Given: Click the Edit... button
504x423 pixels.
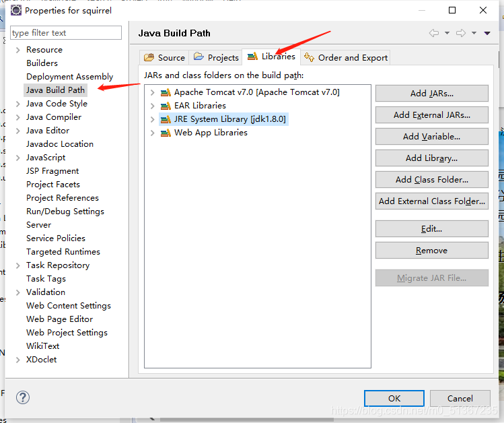Looking at the screenshot, I should coord(432,229).
